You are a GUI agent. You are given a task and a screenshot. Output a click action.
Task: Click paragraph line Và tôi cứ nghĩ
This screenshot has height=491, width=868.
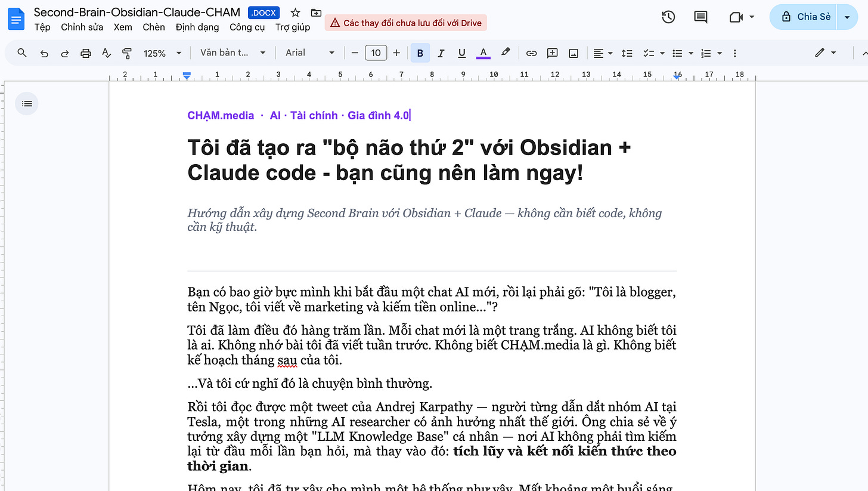pyautogui.click(x=309, y=384)
